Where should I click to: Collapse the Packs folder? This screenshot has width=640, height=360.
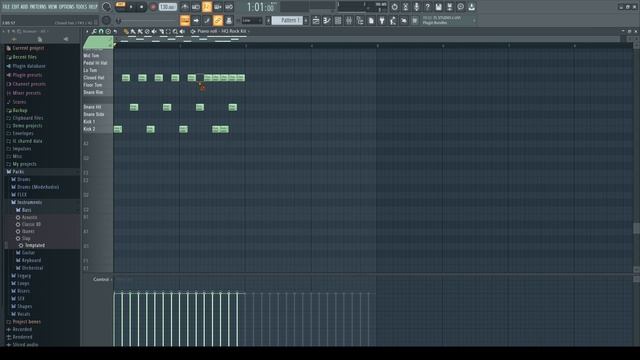coord(15,172)
